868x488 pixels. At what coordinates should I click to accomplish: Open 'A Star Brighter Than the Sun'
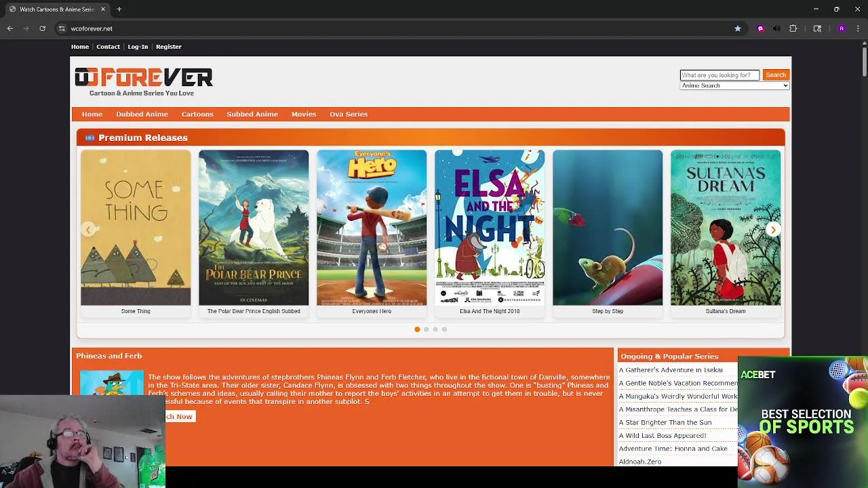[665, 422]
